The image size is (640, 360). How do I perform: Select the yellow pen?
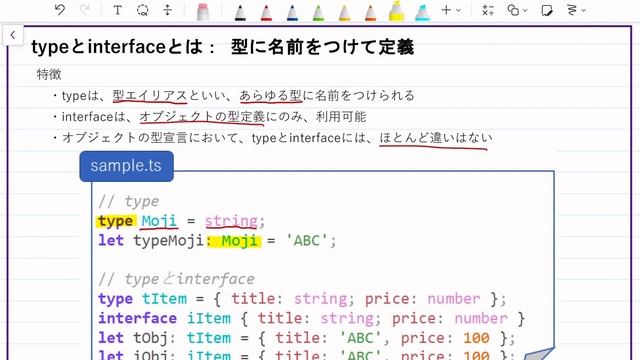click(x=344, y=12)
